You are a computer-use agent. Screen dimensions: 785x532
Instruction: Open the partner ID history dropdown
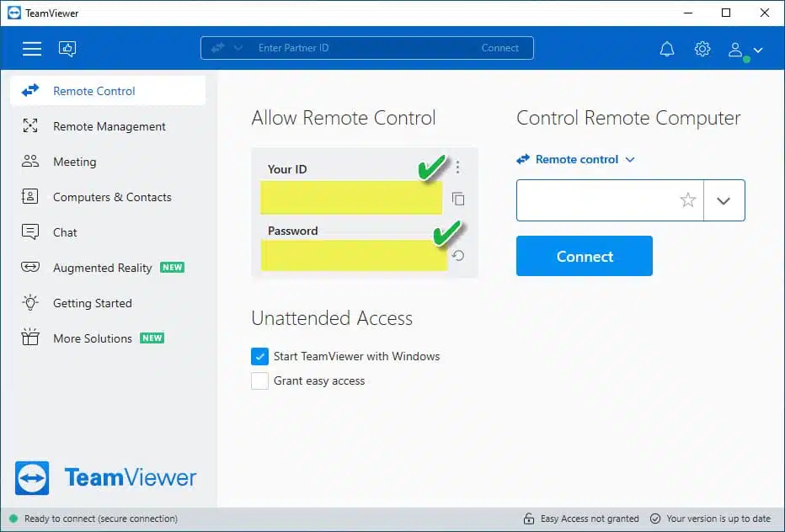point(724,200)
